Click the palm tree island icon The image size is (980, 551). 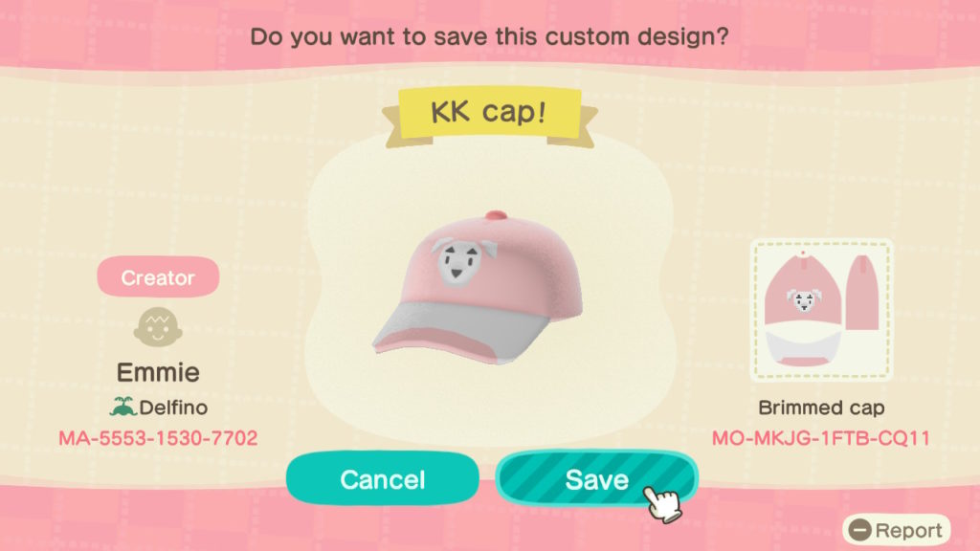[123, 407]
